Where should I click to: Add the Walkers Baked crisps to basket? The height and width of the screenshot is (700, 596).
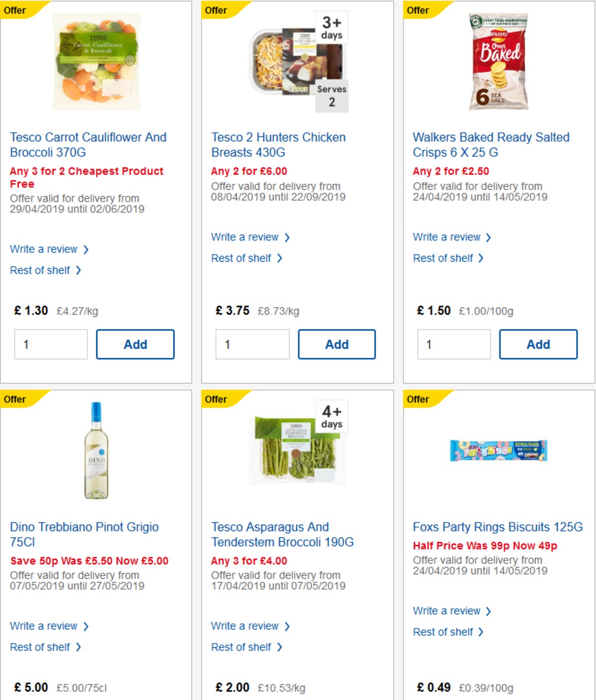coord(538,344)
